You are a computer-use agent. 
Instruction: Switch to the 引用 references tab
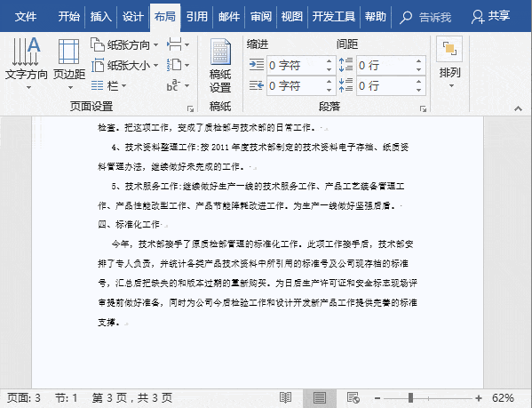coord(197,16)
